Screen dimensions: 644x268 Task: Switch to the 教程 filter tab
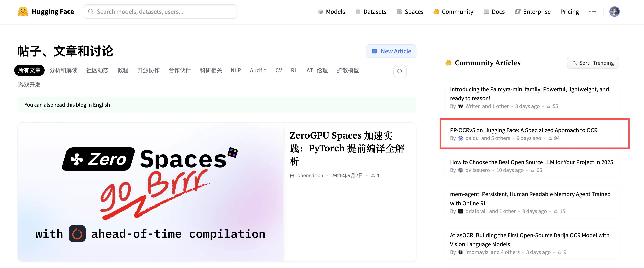coord(123,70)
